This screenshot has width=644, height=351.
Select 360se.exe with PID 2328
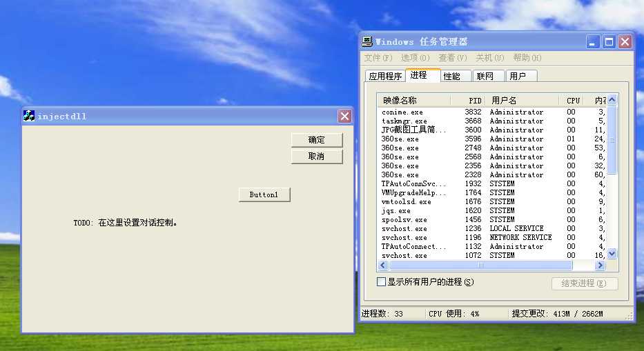(492, 175)
